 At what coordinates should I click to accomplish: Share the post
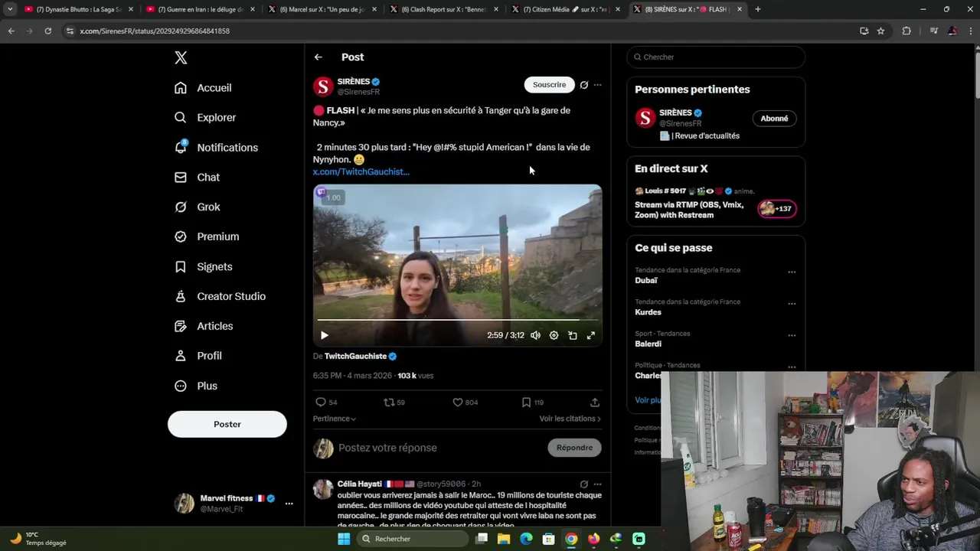[x=595, y=403]
